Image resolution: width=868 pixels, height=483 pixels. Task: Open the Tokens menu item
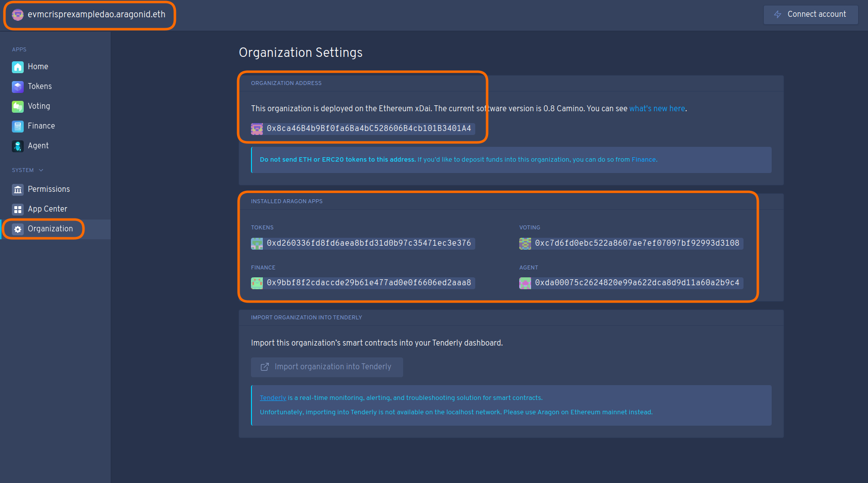click(x=55, y=87)
